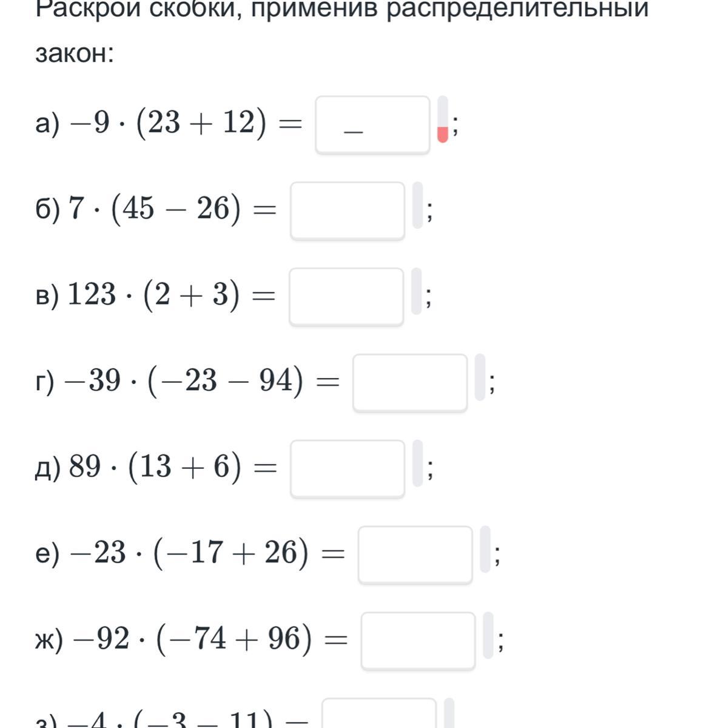The width and height of the screenshot is (726, 728).
Task: Select the partially visible answer box for −4·(−3−11)
Action: click(379, 713)
